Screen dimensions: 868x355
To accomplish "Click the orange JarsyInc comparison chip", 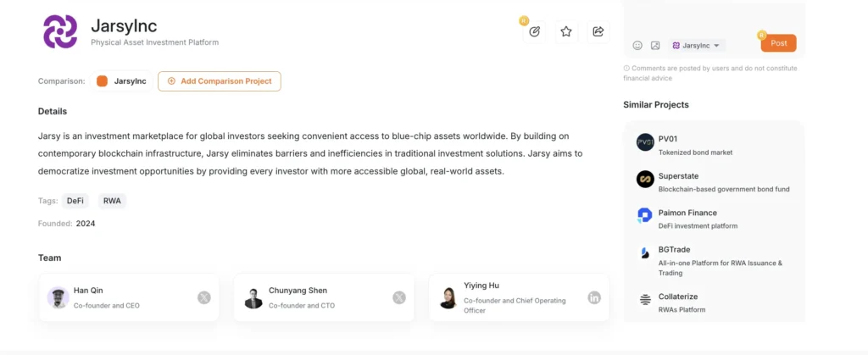I will coord(122,81).
